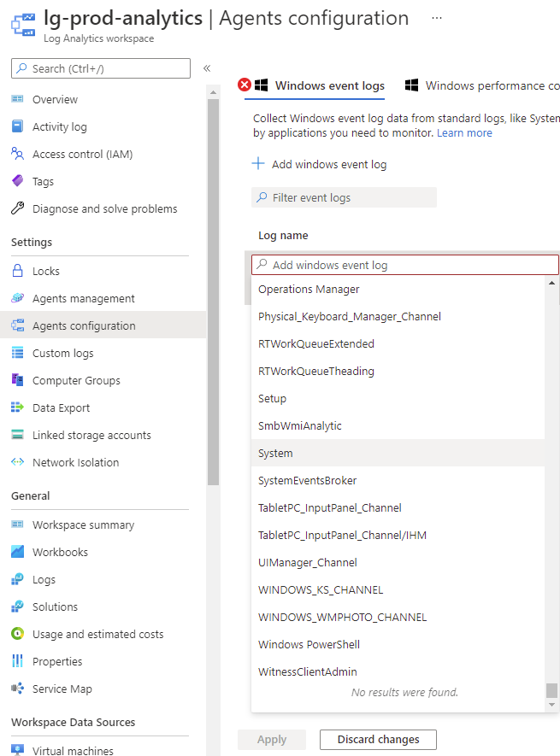Click the Locks padlock icon
This screenshot has width=560, height=756.
click(17, 271)
